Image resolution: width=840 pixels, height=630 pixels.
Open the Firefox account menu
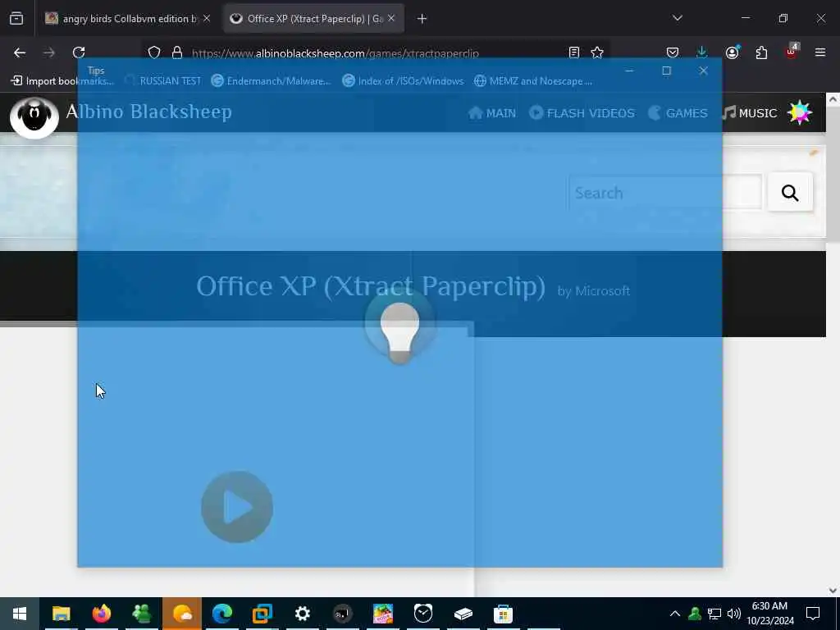732,52
